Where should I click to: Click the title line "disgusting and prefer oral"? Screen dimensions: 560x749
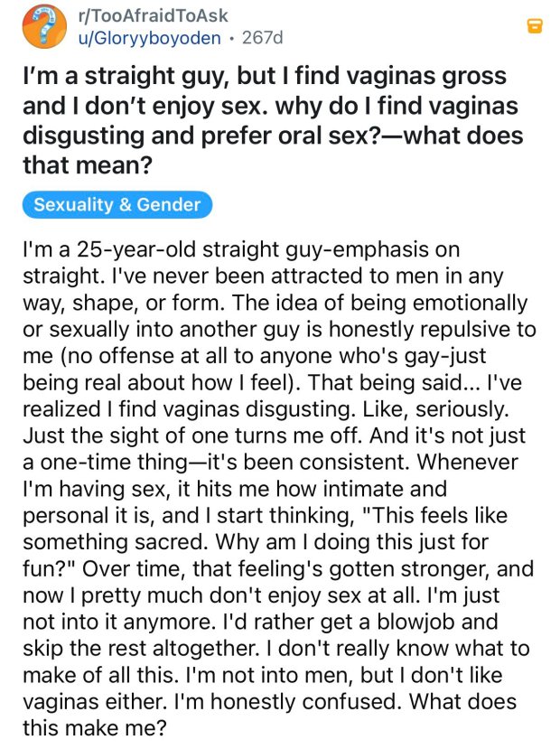click(x=272, y=136)
